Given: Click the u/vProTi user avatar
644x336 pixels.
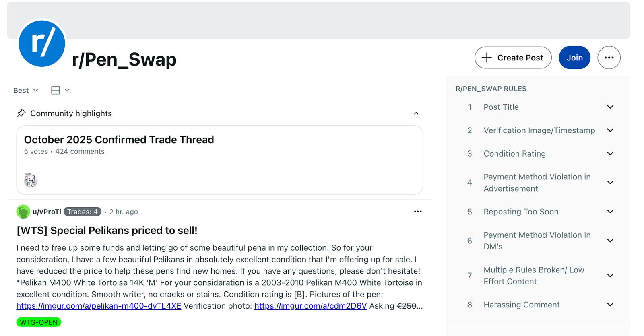Looking at the screenshot, I should (23, 212).
